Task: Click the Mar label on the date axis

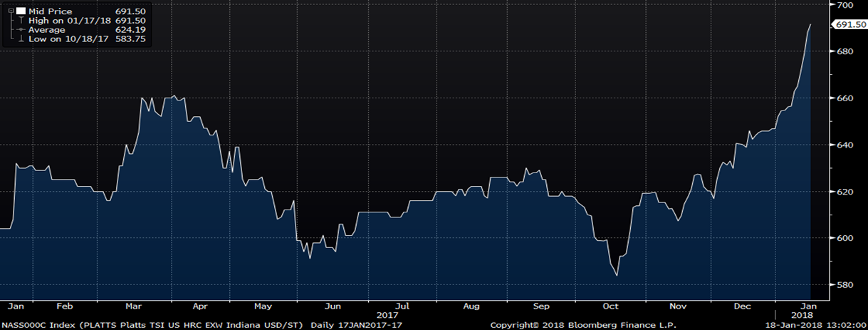Action: pos(132,306)
